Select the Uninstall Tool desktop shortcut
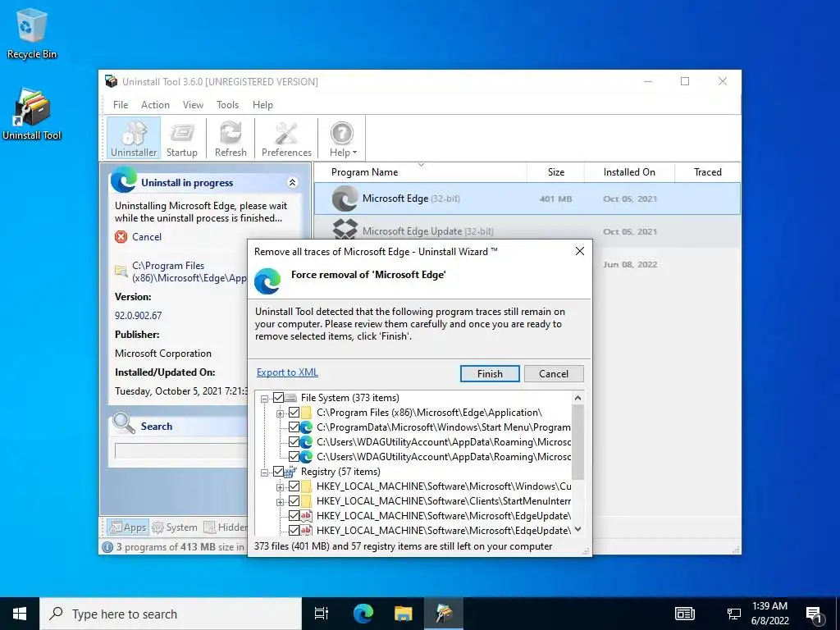 pyautogui.click(x=32, y=114)
